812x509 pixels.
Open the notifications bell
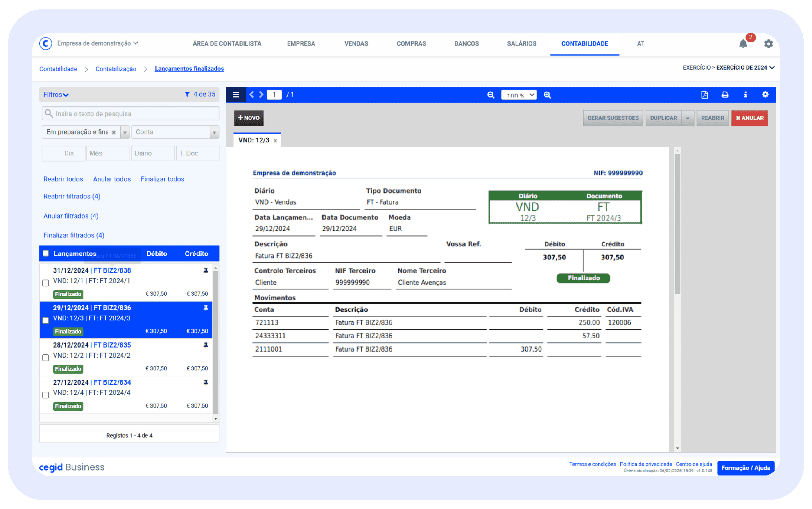pos(743,44)
